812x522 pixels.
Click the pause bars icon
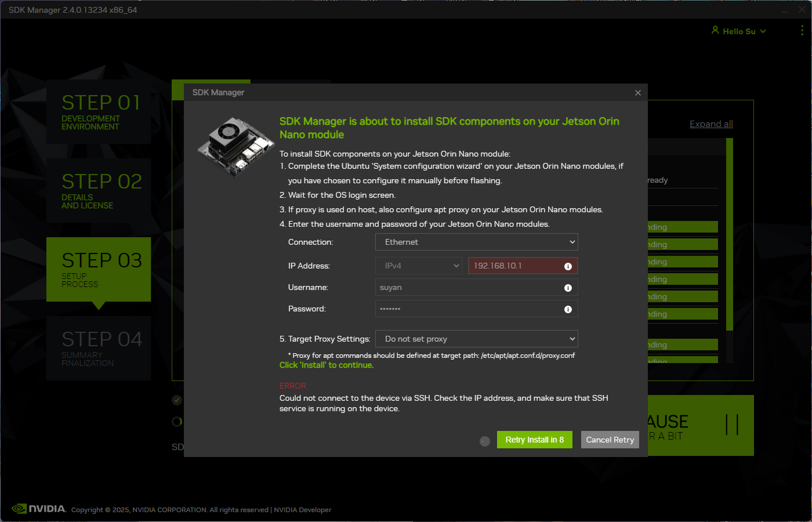(732, 425)
